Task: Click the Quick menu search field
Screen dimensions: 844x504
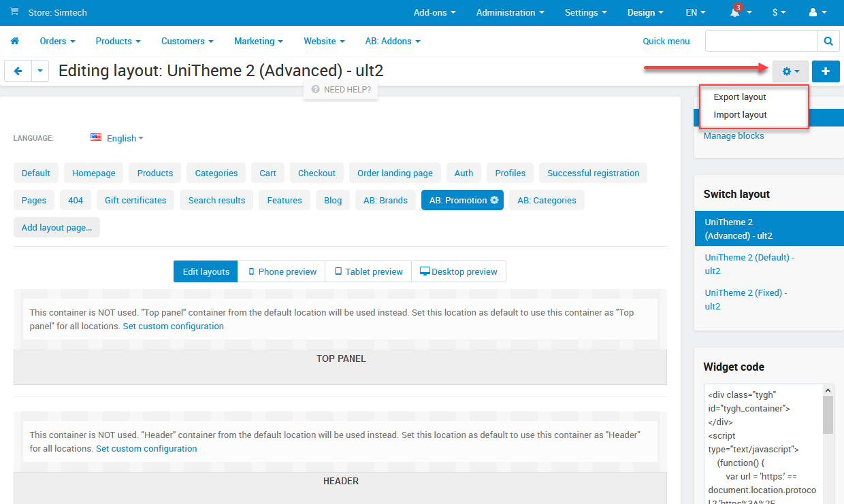Action: pyautogui.click(x=760, y=41)
